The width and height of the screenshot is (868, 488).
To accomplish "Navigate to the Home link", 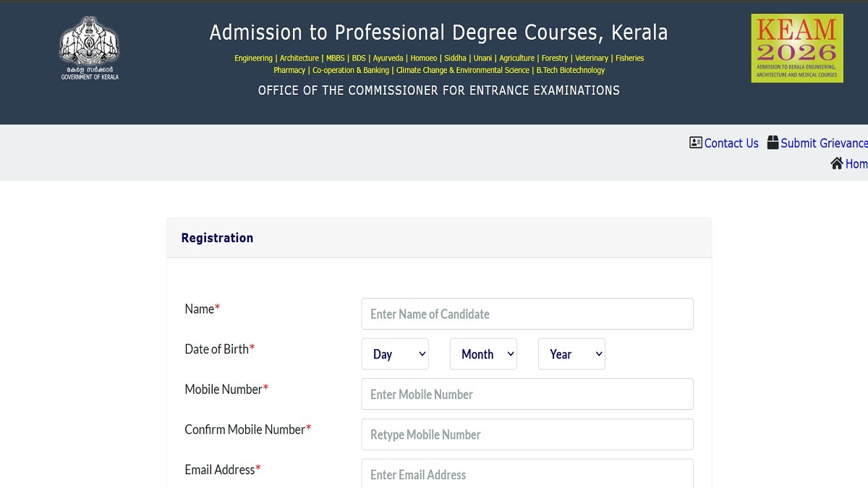I will click(856, 164).
